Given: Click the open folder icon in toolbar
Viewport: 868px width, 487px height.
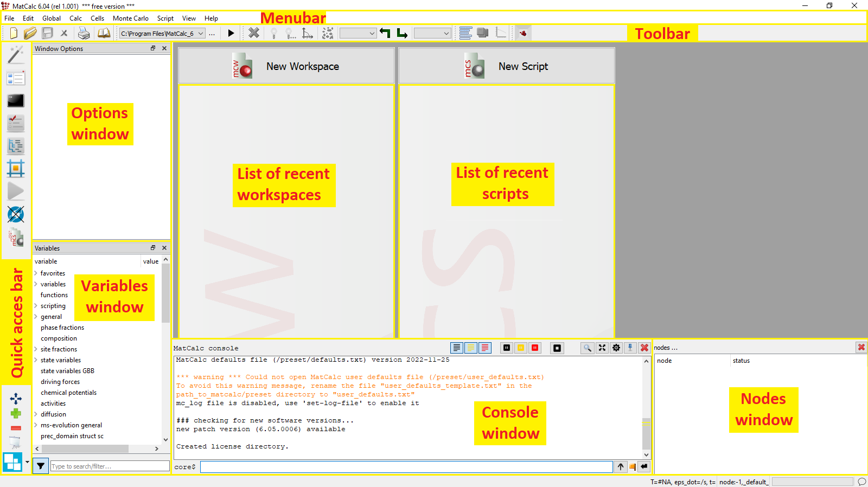Looking at the screenshot, I should (x=30, y=33).
